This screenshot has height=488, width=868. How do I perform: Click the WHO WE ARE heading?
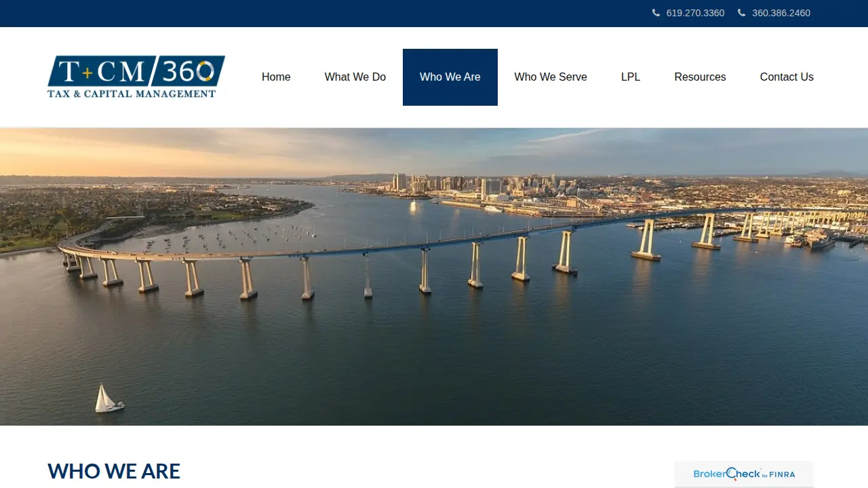[x=114, y=471]
